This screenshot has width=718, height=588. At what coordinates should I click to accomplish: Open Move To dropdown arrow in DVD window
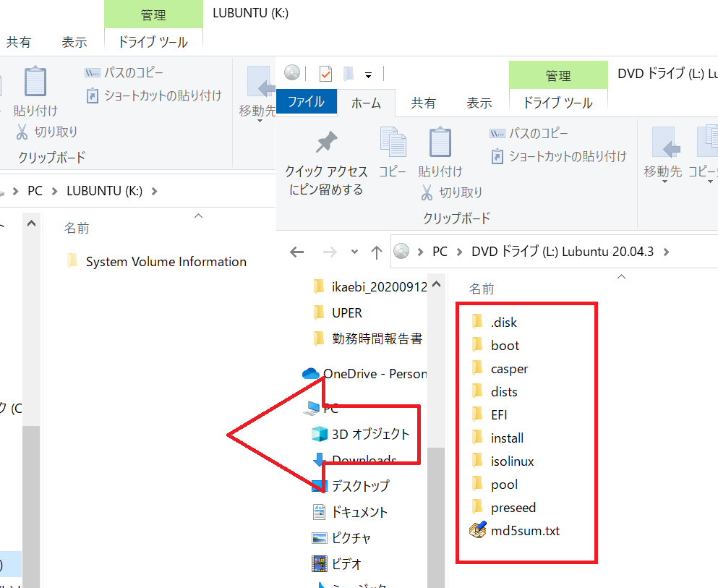(664, 182)
